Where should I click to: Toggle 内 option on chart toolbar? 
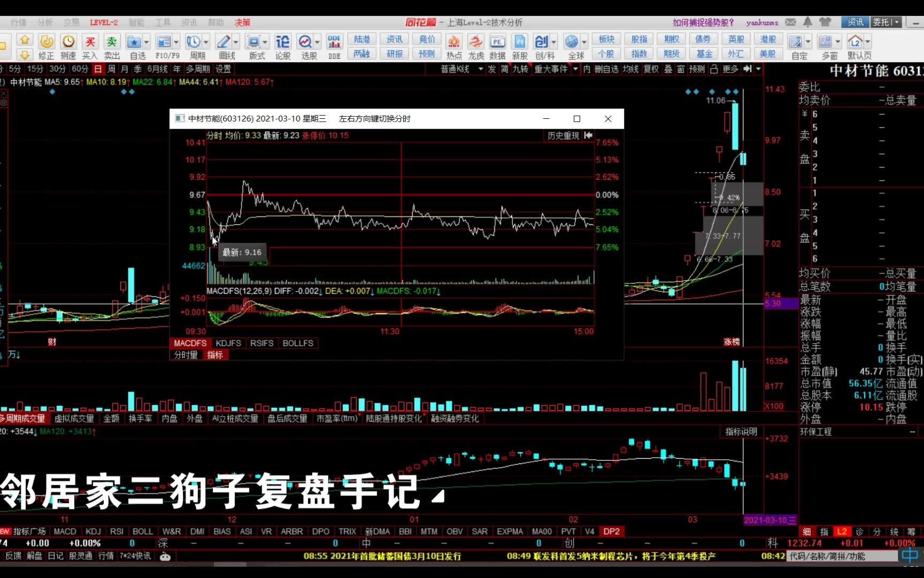coord(587,69)
